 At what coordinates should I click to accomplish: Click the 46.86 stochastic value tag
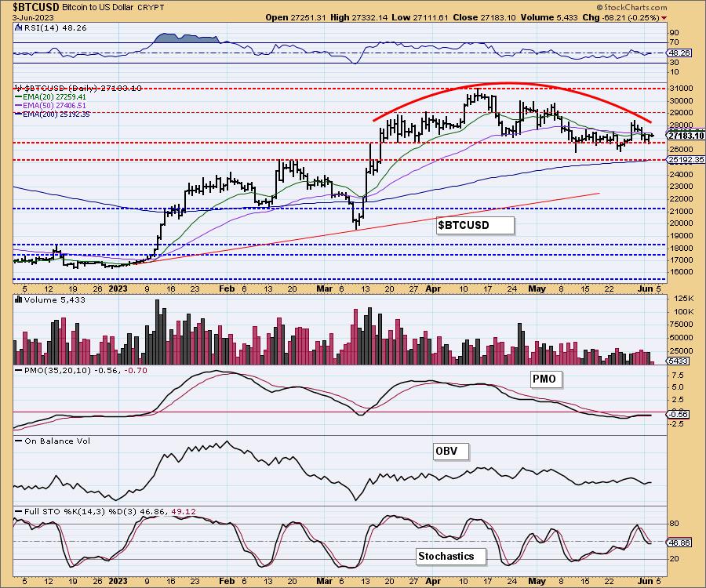click(x=679, y=543)
